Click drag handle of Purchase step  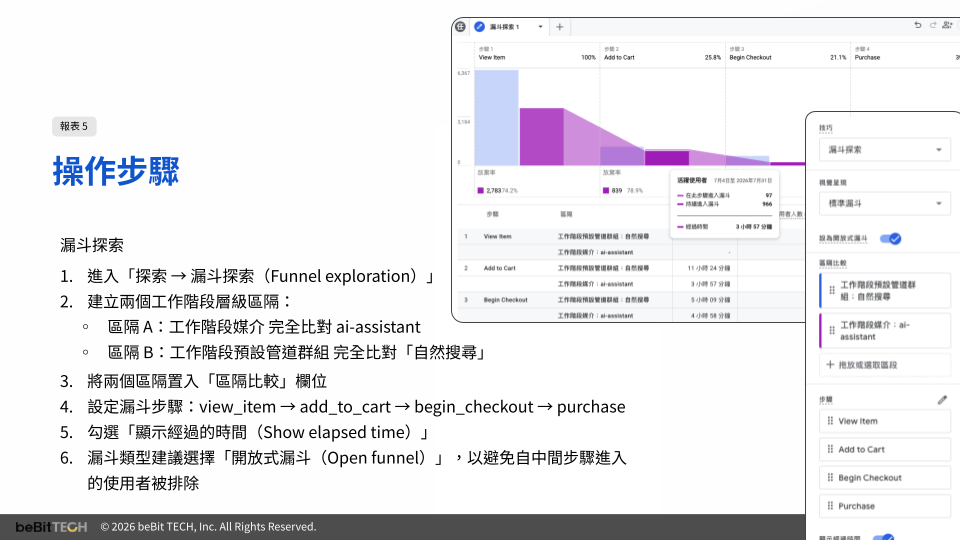click(830, 506)
